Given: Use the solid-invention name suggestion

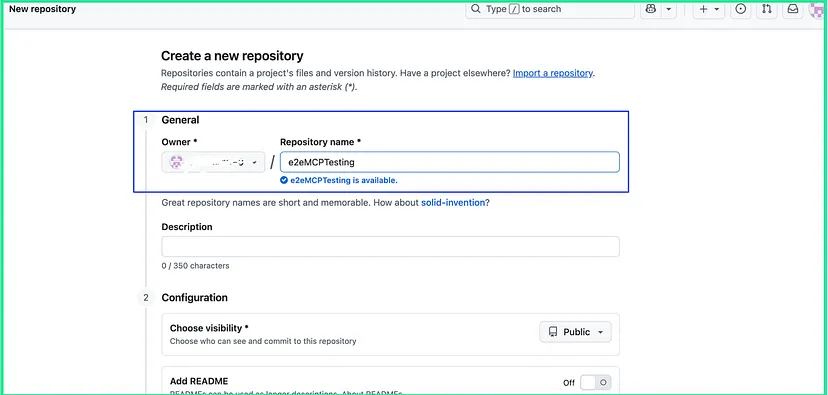Looking at the screenshot, I should pos(453,202).
